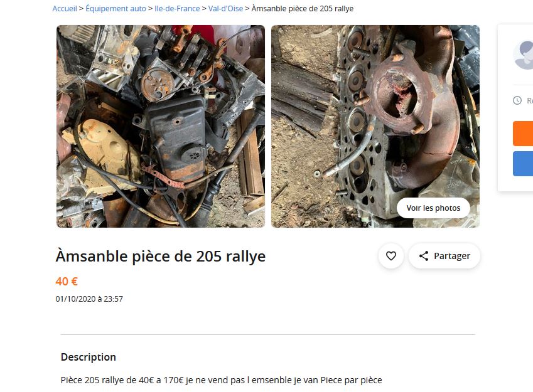Navigate to the Ile-de-France breadcrumb
This screenshot has height=392, width=533.
click(x=177, y=9)
